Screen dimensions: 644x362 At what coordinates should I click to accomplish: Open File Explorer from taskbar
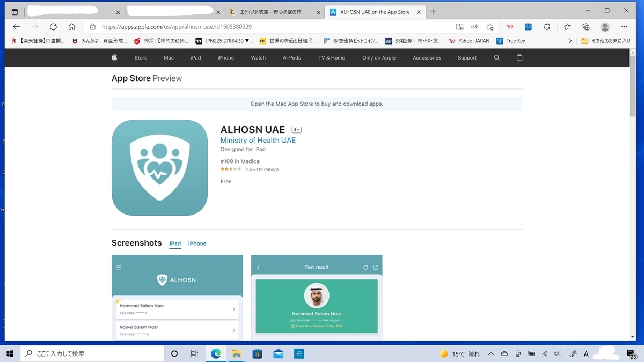point(236,353)
